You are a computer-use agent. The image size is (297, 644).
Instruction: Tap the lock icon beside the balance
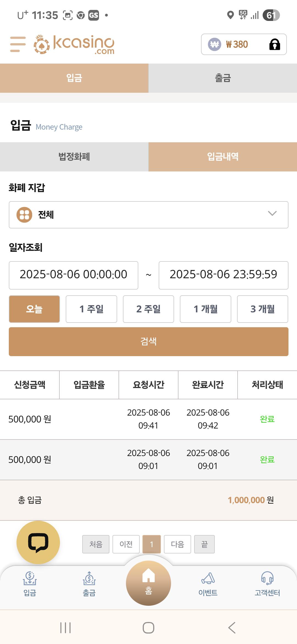pyautogui.click(x=274, y=44)
